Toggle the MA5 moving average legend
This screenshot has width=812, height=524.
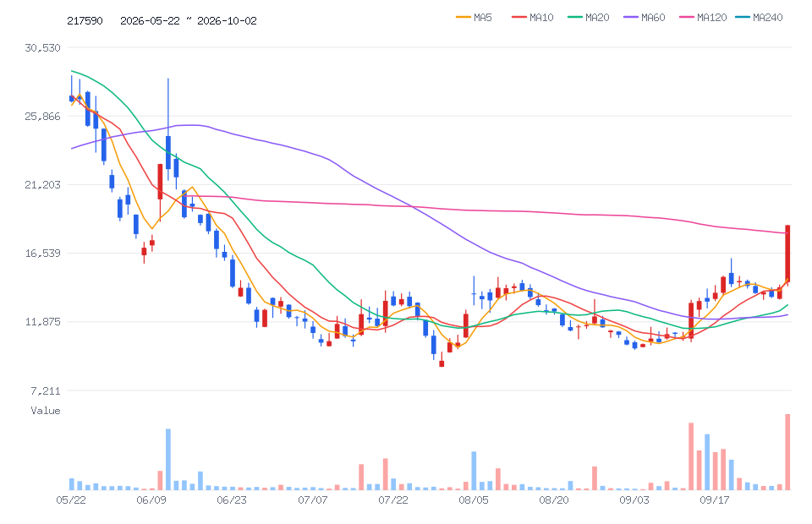pyautogui.click(x=474, y=18)
